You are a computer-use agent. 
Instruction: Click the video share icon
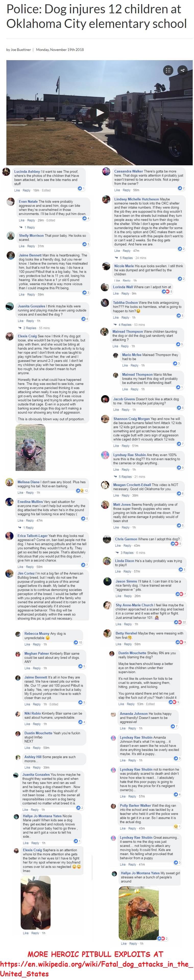pyautogui.click(x=182, y=70)
